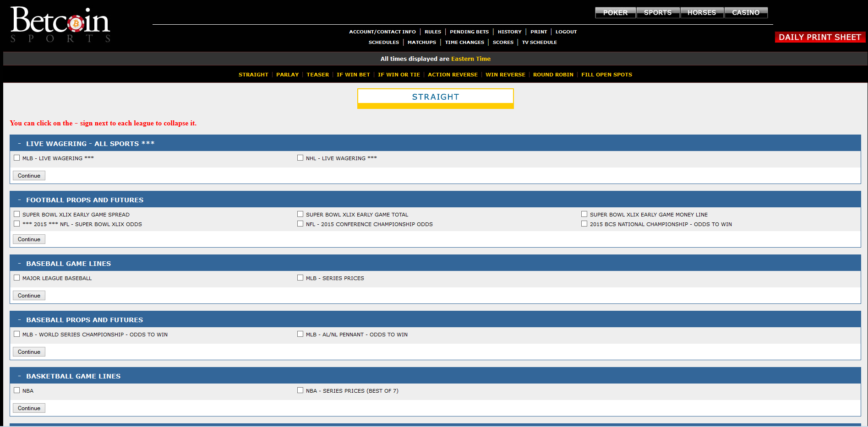Check MLB AL/NL Pennant odds box

[300, 334]
